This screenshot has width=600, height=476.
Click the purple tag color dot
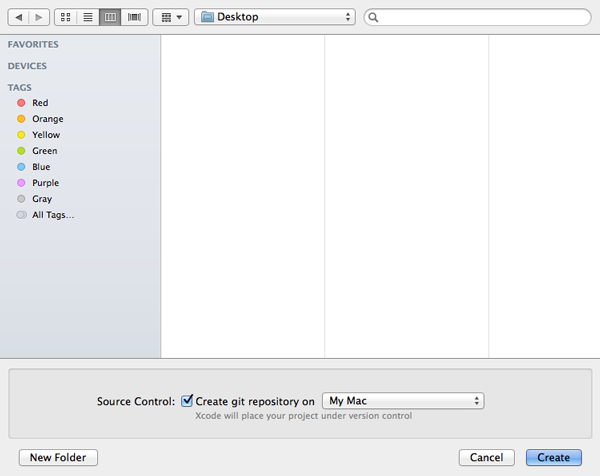[x=21, y=183]
